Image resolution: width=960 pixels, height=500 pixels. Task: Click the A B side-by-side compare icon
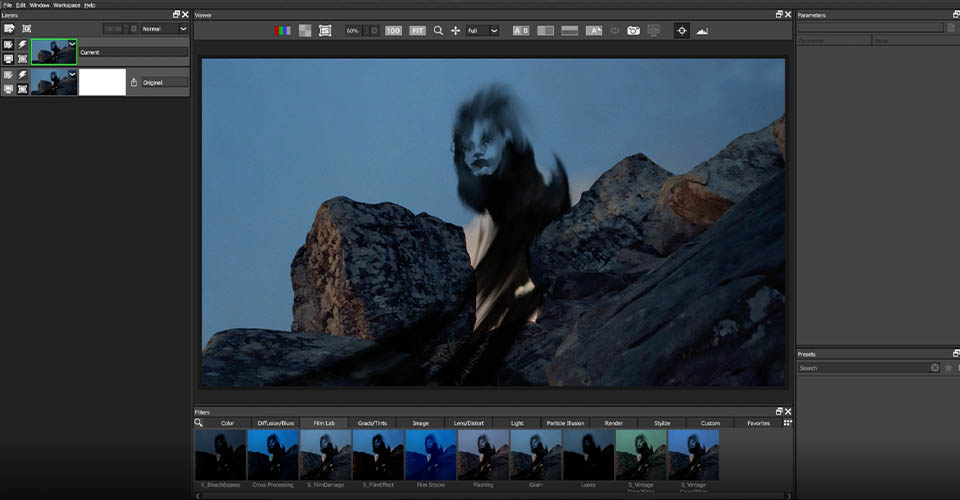[x=521, y=31]
